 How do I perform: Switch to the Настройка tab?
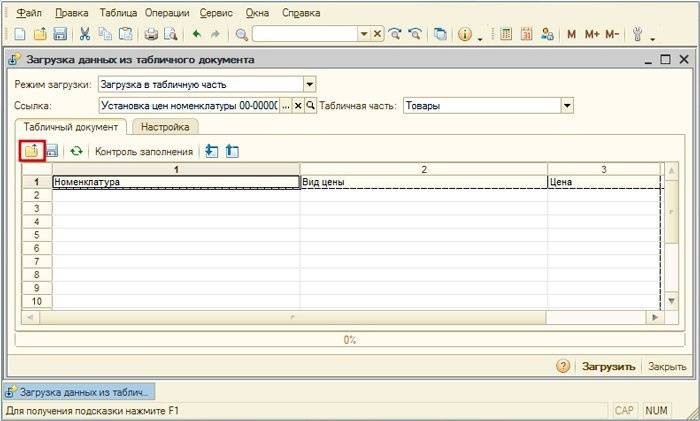click(x=165, y=127)
